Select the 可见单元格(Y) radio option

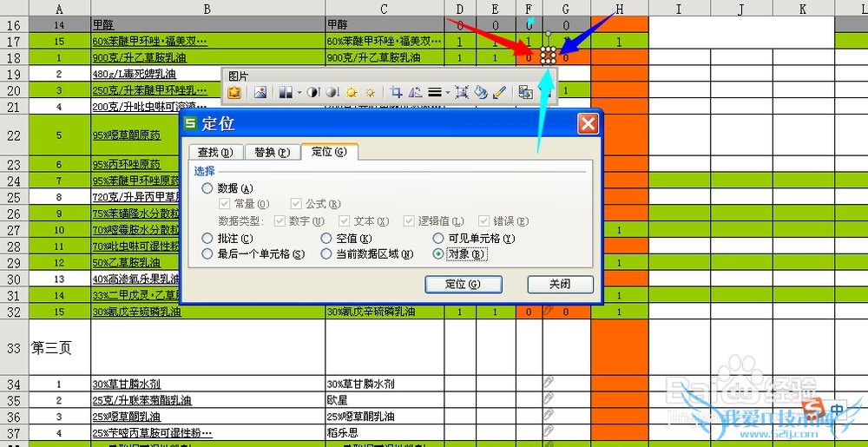438,239
